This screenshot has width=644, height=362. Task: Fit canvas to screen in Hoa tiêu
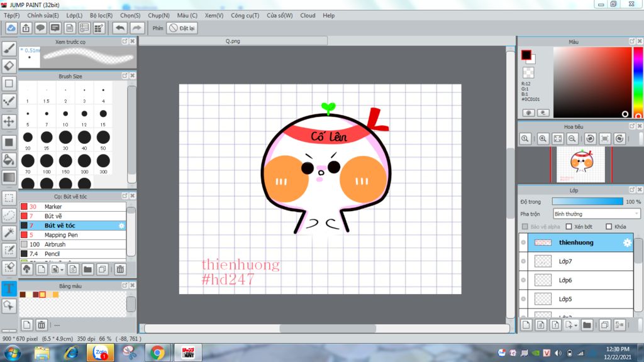click(x=557, y=139)
